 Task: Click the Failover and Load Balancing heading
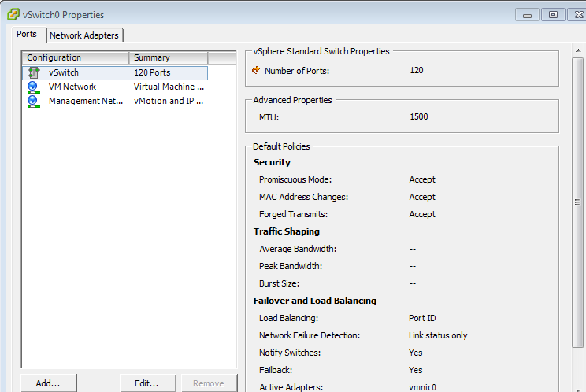315,301
